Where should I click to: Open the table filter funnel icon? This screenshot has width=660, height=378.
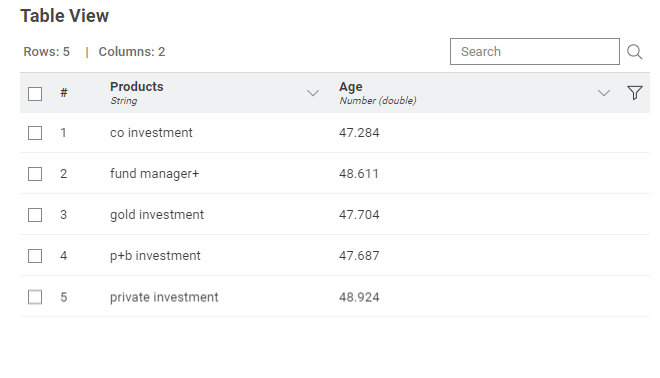634,93
